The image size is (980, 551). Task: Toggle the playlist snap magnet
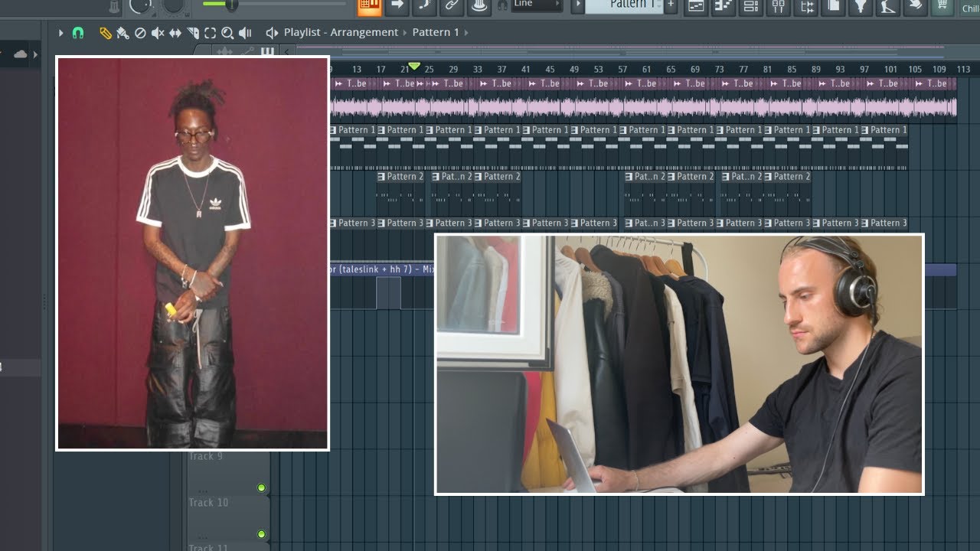point(77,33)
